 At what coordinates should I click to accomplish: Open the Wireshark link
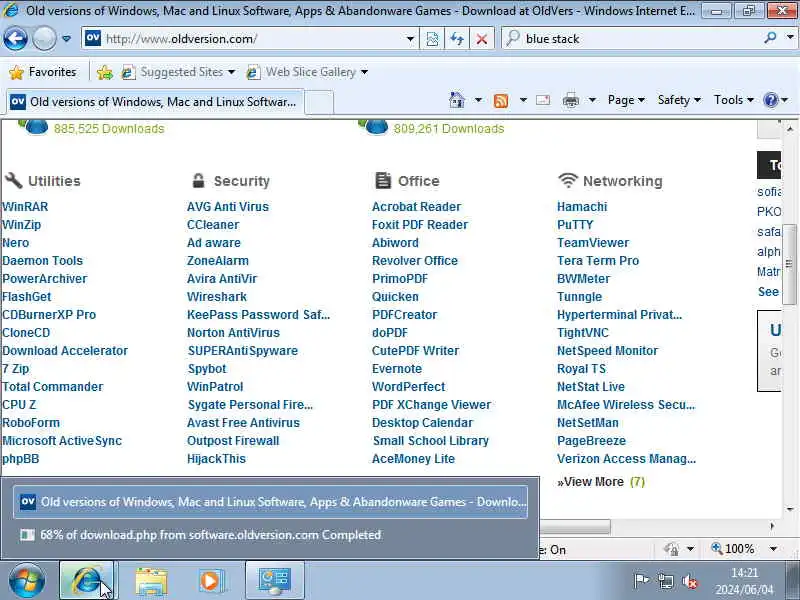click(217, 296)
